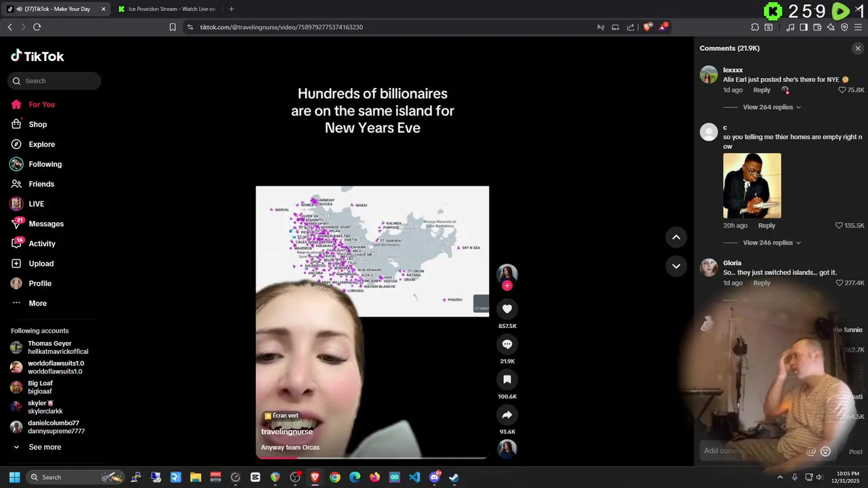The width and height of the screenshot is (868, 488).
Task: Open Explore page
Action: (33, 144)
